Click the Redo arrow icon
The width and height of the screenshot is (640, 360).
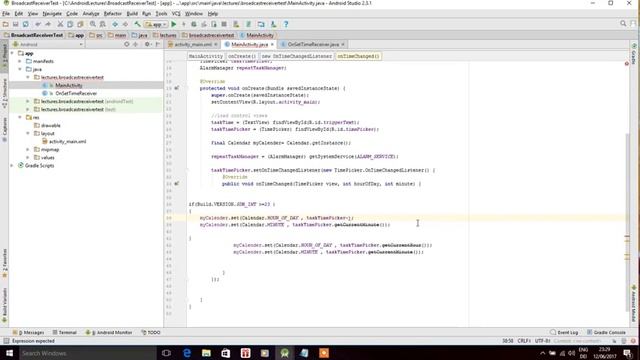(x=48, y=24)
